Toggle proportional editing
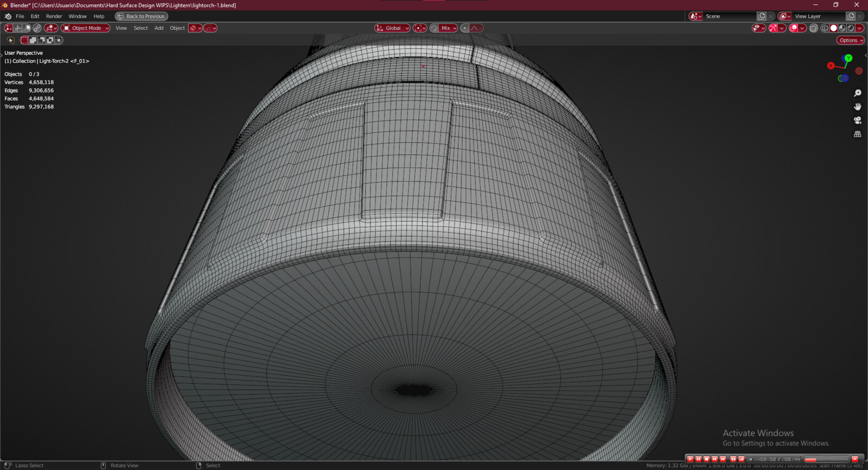Image resolution: width=868 pixels, height=470 pixels. coord(464,28)
